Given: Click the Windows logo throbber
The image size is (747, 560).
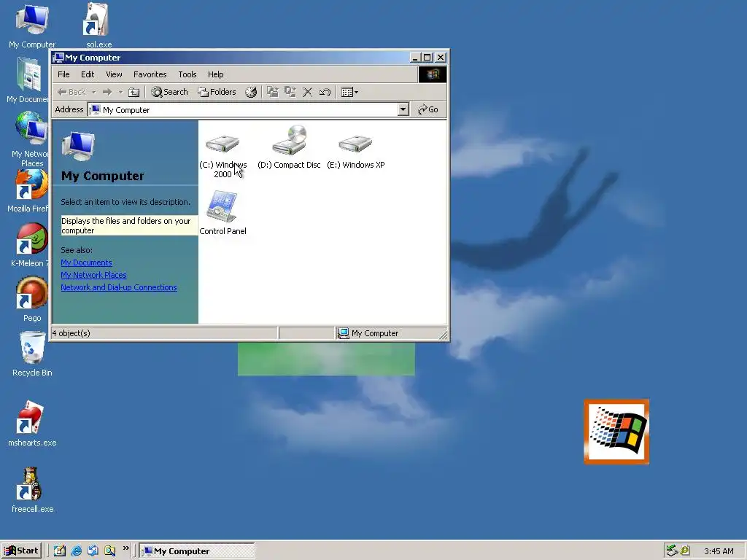Looking at the screenshot, I should coord(432,74).
